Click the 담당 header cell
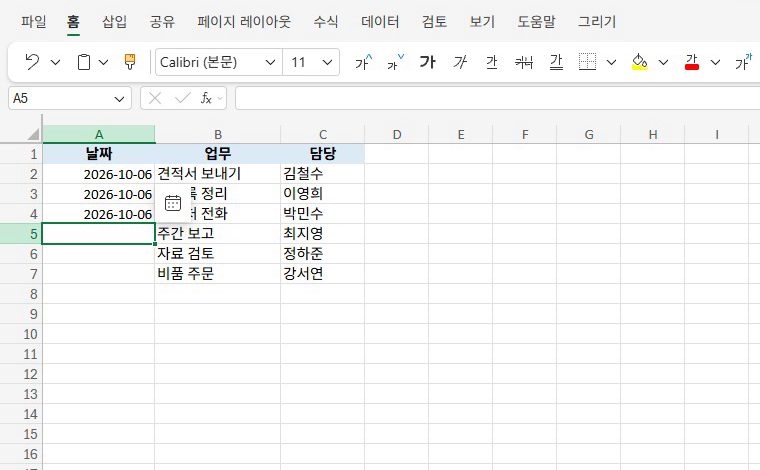 (323, 154)
